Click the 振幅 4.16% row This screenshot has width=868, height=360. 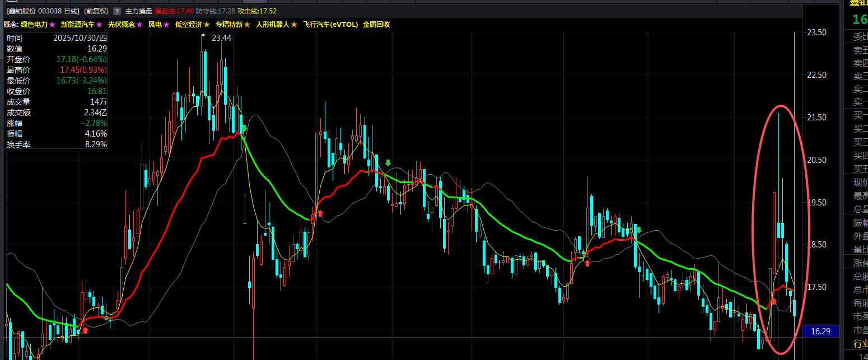coord(57,134)
